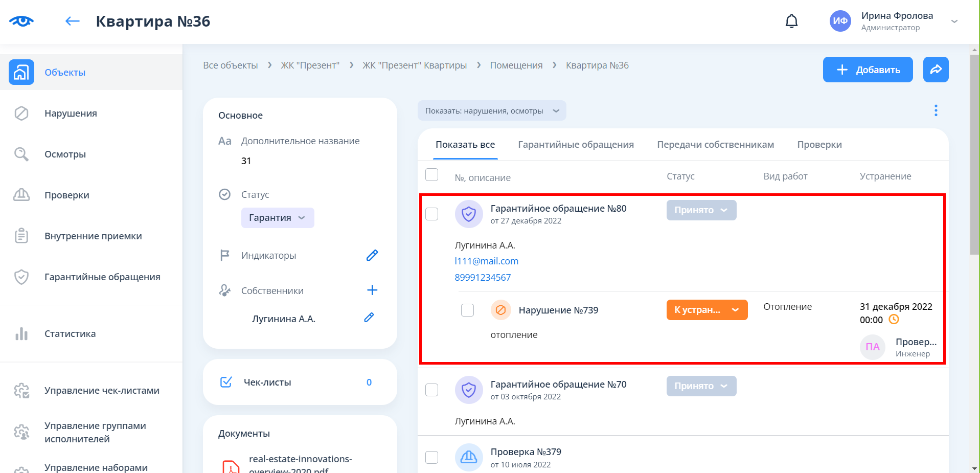Add an owner with the plus icon
The width and height of the screenshot is (980, 473).
pos(372,290)
